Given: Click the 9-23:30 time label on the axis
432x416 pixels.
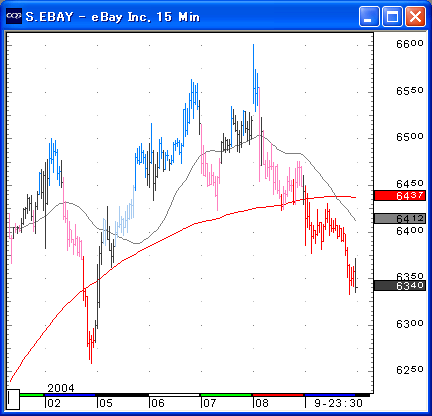Looking at the screenshot, I should [338, 403].
